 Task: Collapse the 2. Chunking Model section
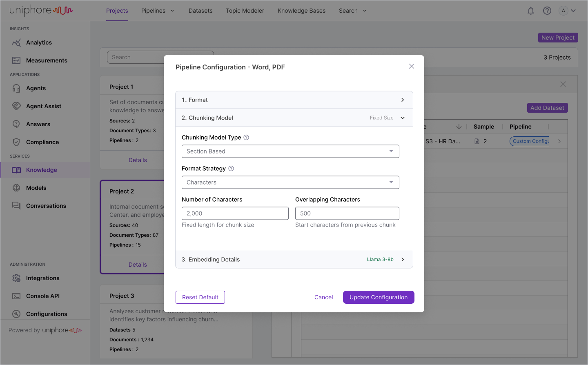click(x=403, y=118)
